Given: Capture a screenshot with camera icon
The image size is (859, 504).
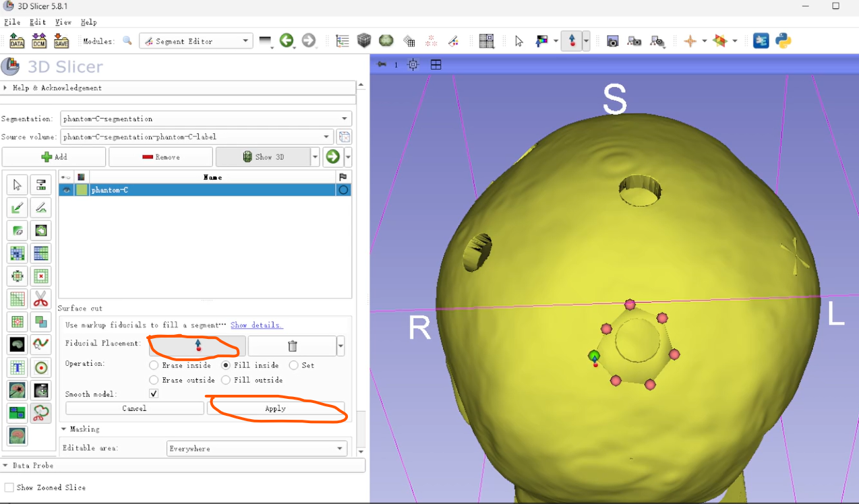Looking at the screenshot, I should point(612,41).
